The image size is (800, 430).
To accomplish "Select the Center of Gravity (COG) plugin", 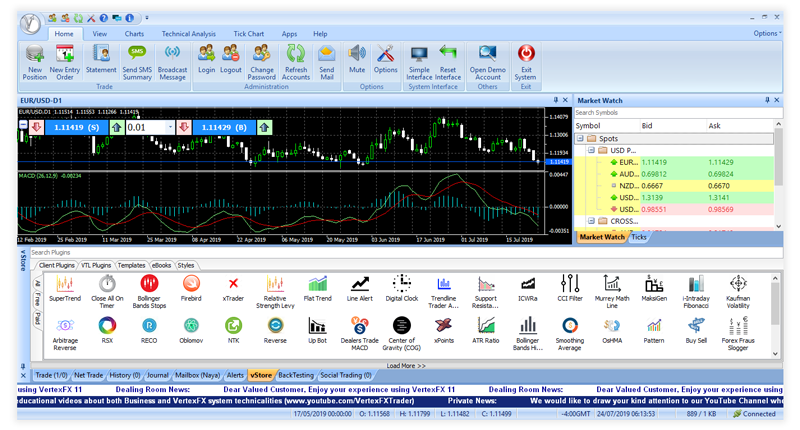I will coord(402,333).
